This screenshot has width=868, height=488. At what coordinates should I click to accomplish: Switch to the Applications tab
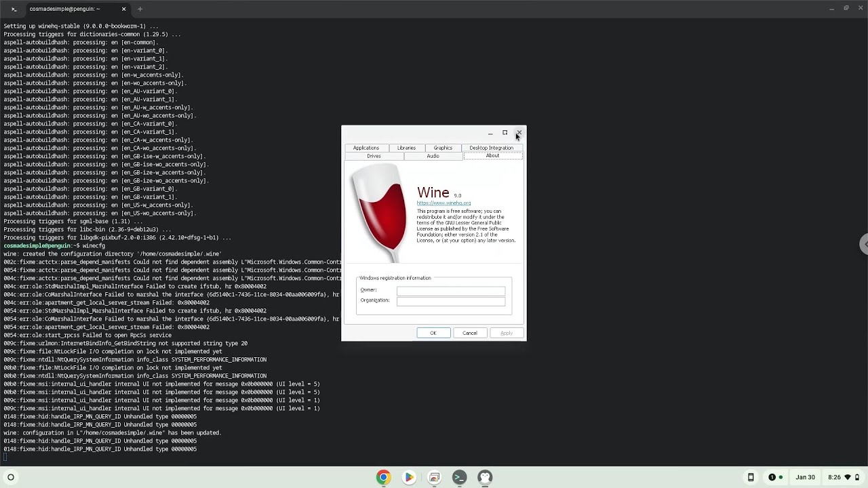pos(366,148)
